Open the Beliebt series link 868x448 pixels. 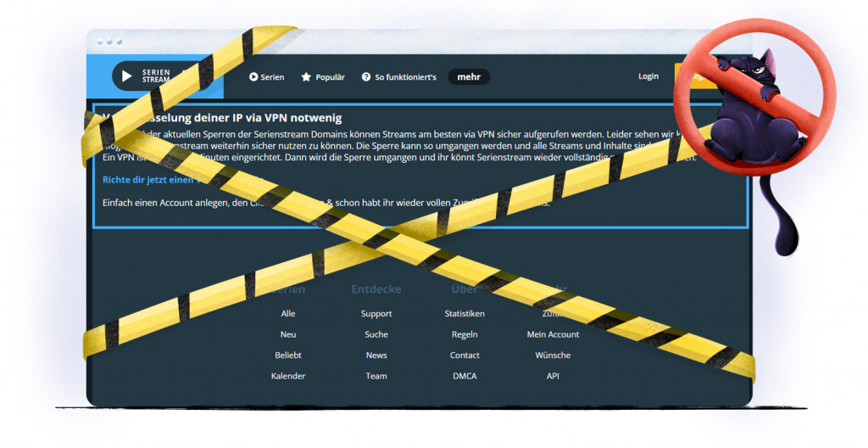click(288, 355)
